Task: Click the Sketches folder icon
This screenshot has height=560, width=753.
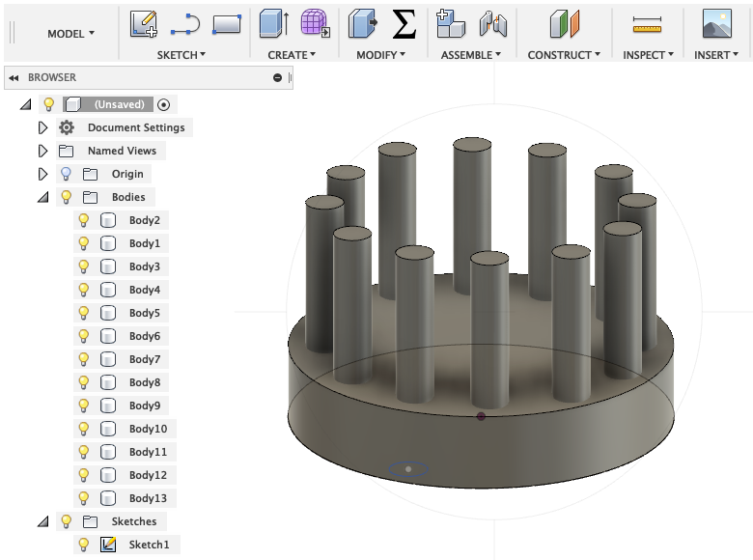Action: (x=90, y=521)
